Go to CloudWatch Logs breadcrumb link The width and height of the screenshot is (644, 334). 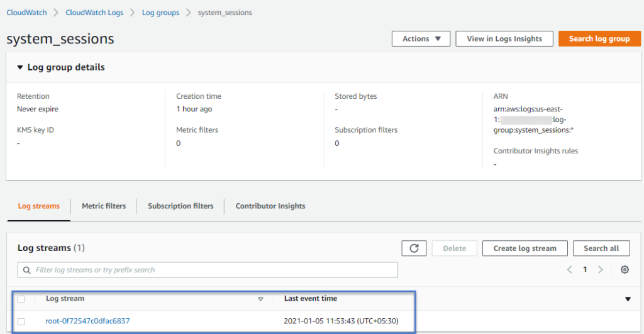coord(94,13)
